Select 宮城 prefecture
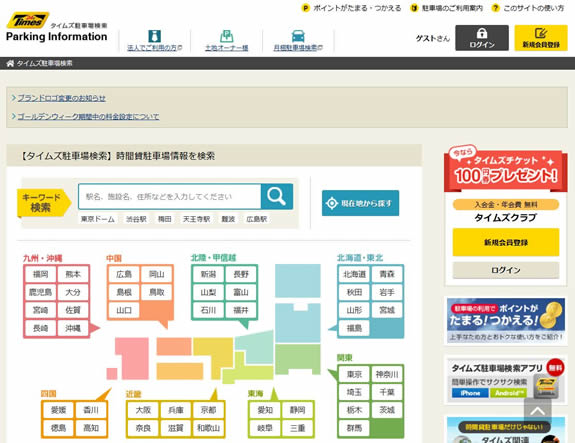This screenshot has width=575, height=443. 387,310
